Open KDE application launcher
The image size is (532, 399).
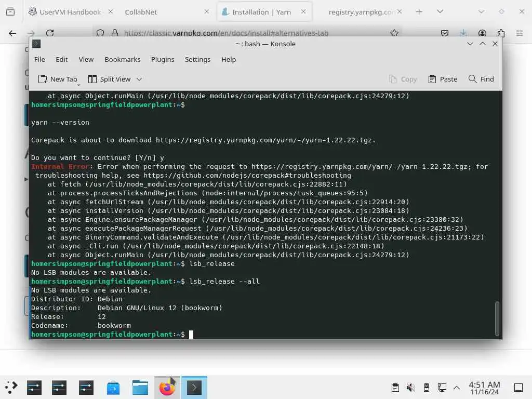(x=11, y=387)
